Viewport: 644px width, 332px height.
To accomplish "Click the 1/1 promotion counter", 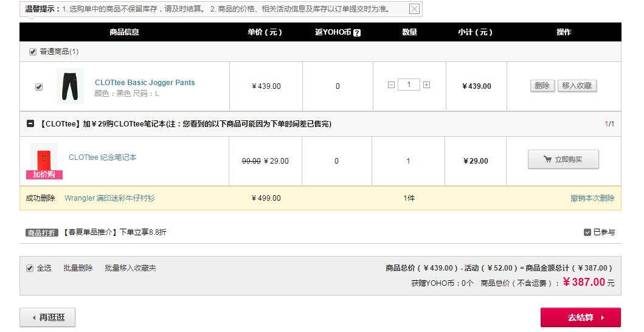I will point(609,123).
